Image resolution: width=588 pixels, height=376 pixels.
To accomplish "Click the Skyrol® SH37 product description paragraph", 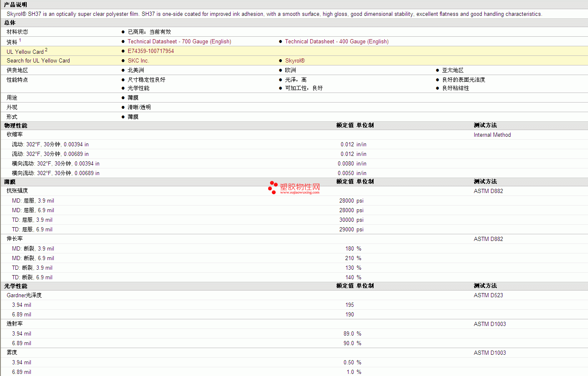I will [274, 14].
